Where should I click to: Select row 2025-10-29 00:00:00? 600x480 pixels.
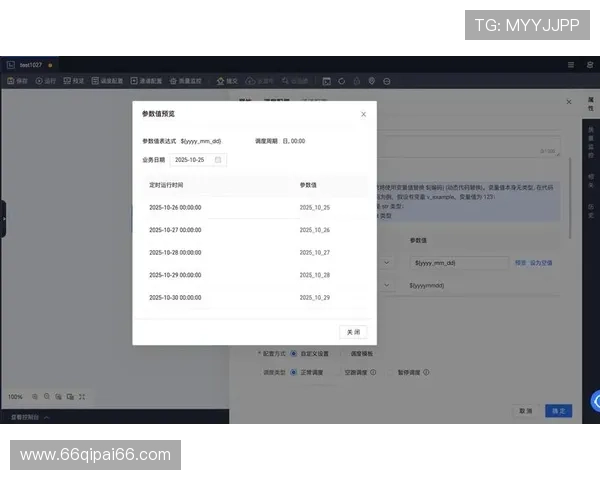click(256, 275)
